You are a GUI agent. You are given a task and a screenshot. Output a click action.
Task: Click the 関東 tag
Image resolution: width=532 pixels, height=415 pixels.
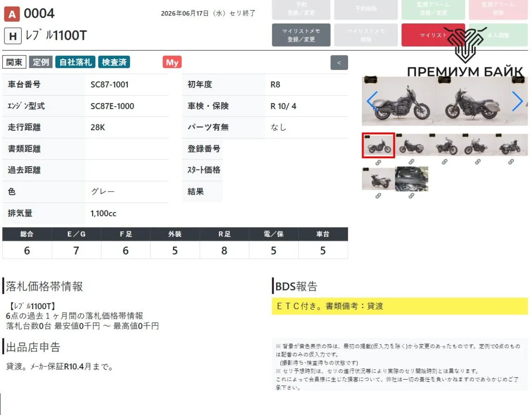14,62
